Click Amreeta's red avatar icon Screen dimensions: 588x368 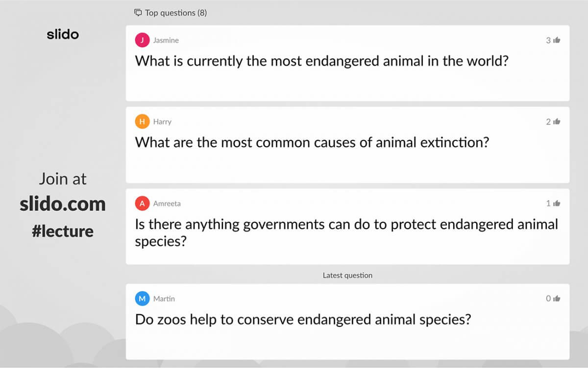click(142, 203)
